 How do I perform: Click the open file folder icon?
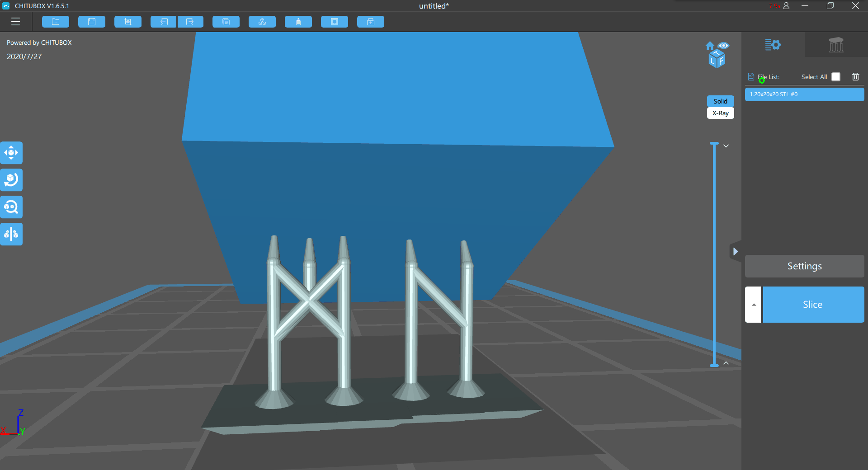(56, 22)
